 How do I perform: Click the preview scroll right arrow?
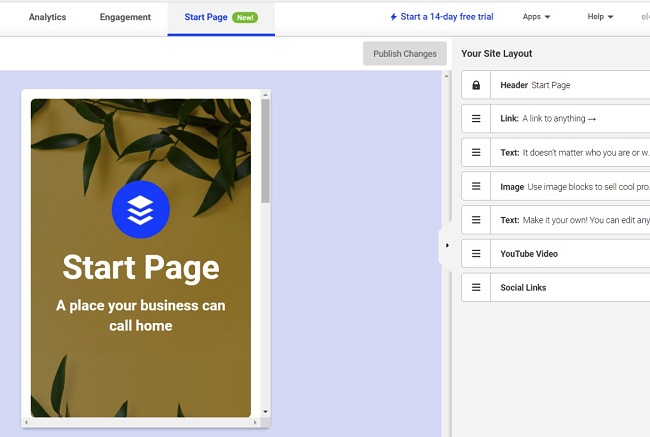[255, 422]
